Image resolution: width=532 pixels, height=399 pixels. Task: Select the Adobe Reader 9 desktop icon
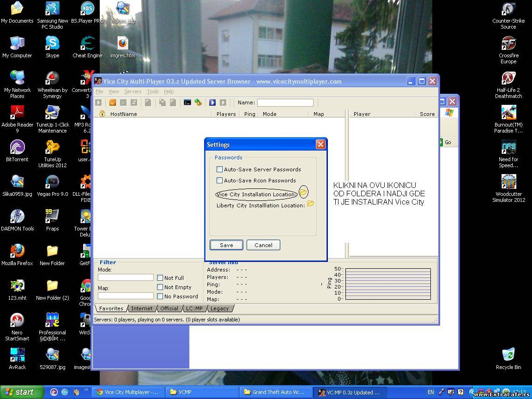point(17,119)
